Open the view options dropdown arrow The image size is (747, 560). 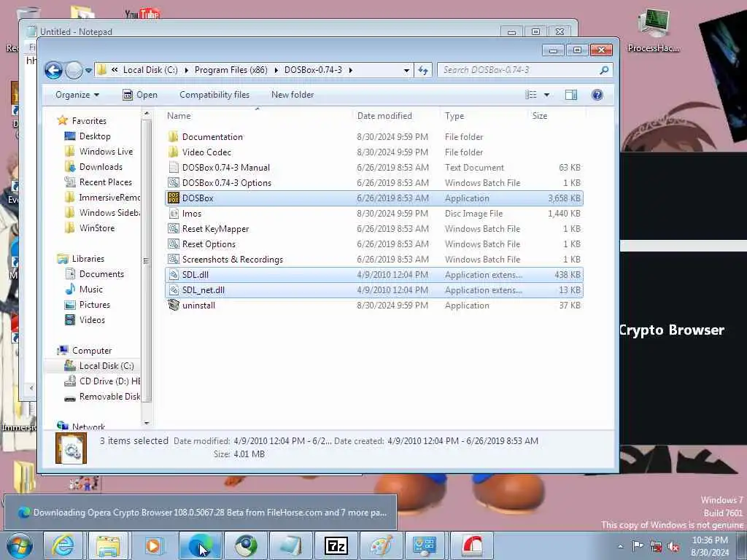tap(546, 95)
